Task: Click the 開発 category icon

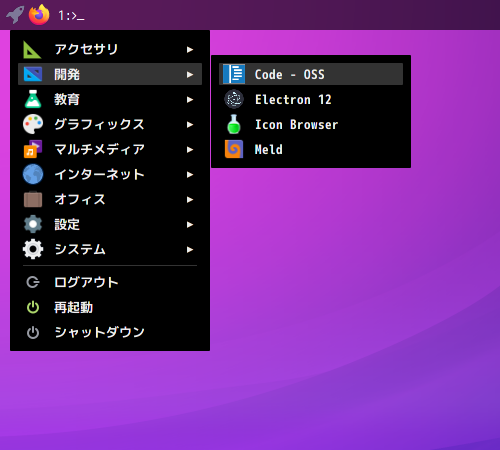Action: (x=33, y=74)
